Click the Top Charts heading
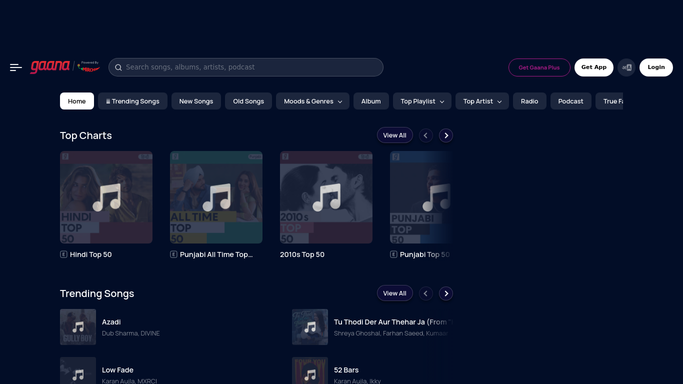Viewport: 683px width, 384px height. point(86,135)
